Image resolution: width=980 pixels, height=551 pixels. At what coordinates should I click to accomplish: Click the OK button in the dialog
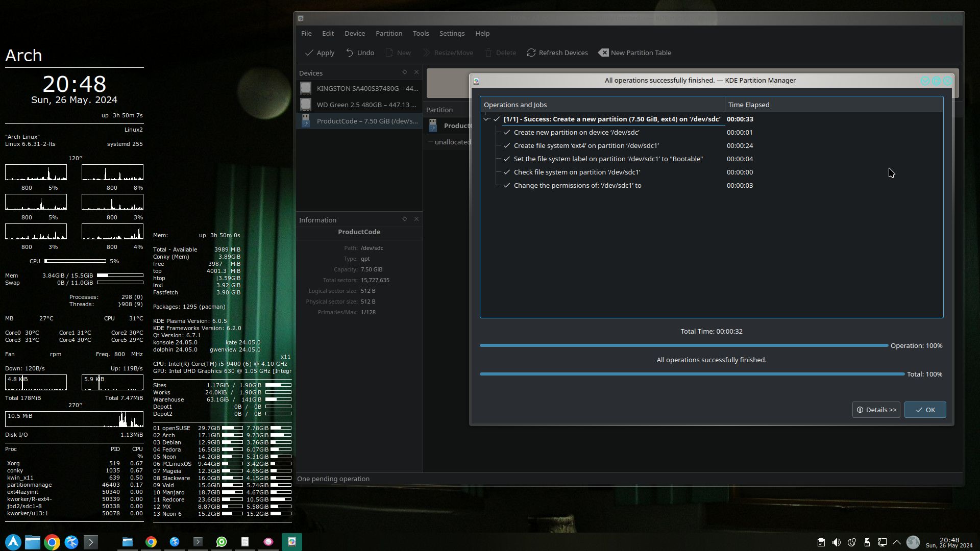coord(925,410)
